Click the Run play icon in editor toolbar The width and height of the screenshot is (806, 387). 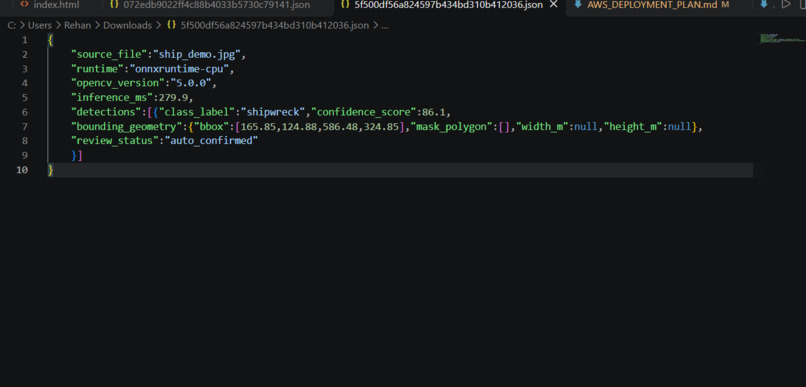(x=786, y=5)
